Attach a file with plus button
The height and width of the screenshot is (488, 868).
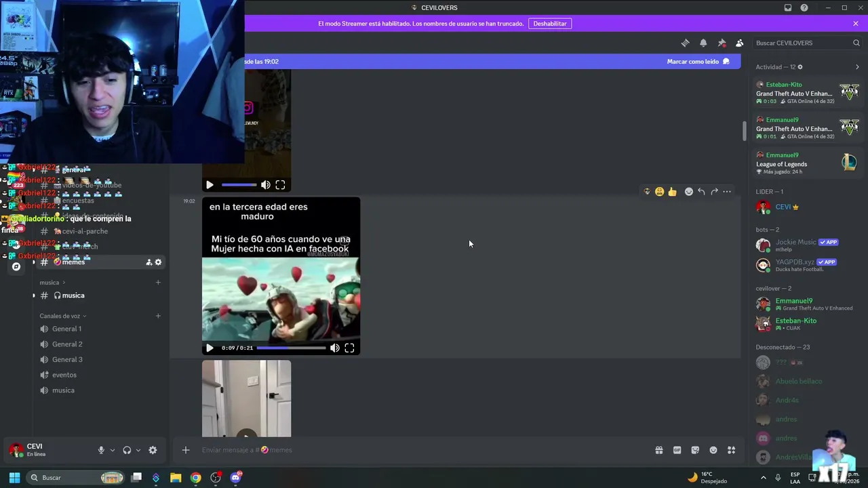coord(185,450)
